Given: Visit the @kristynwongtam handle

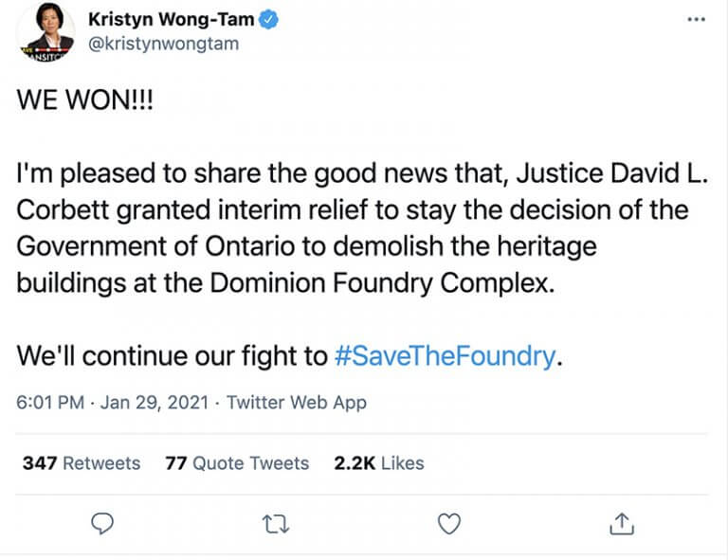Looking at the screenshot, I should tap(163, 44).
